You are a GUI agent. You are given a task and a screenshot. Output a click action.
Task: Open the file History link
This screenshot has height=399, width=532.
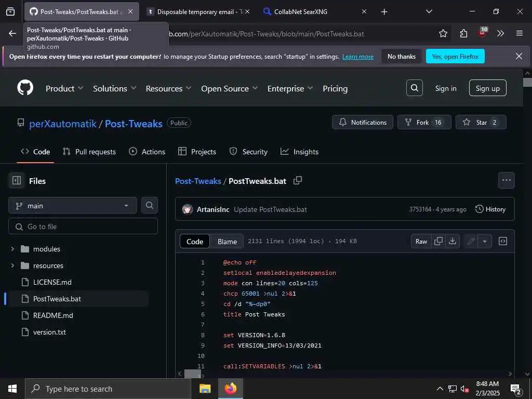[490, 209]
